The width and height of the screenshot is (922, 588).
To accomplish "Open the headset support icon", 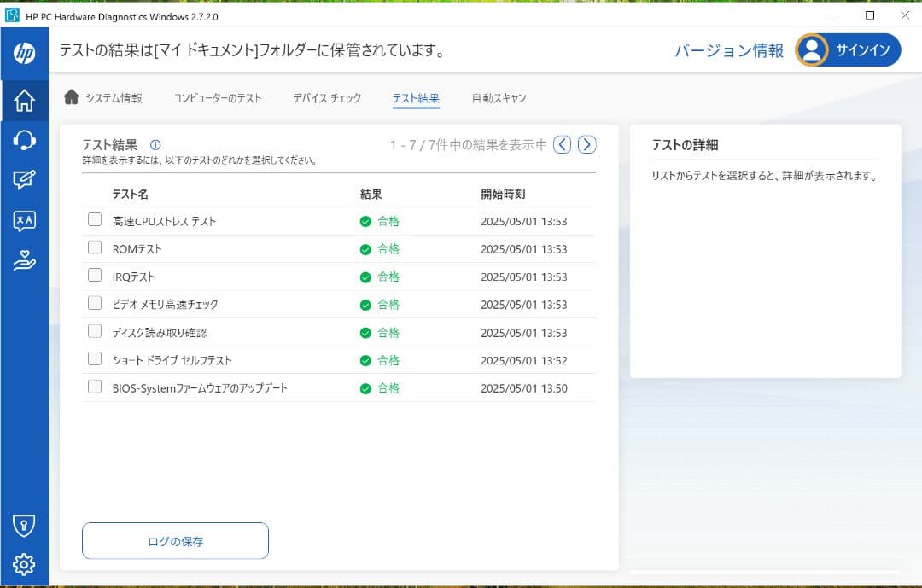I will point(24,139).
